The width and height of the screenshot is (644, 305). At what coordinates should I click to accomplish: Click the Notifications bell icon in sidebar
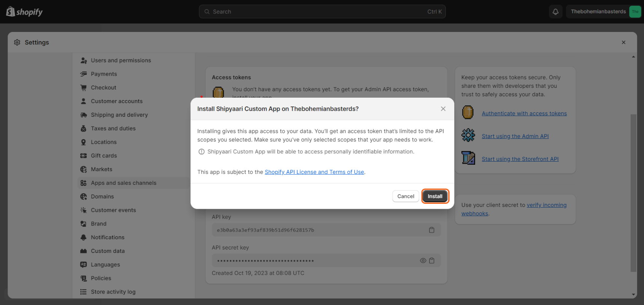click(84, 237)
